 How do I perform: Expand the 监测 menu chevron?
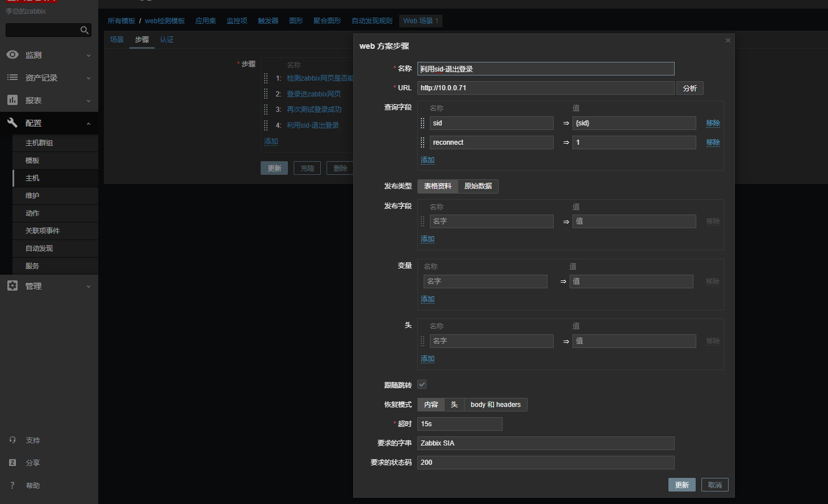point(89,56)
